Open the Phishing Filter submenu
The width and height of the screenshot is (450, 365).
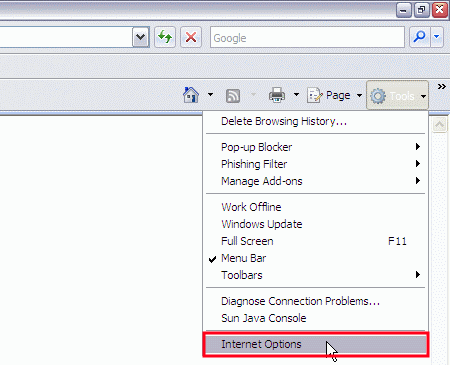tap(315, 164)
